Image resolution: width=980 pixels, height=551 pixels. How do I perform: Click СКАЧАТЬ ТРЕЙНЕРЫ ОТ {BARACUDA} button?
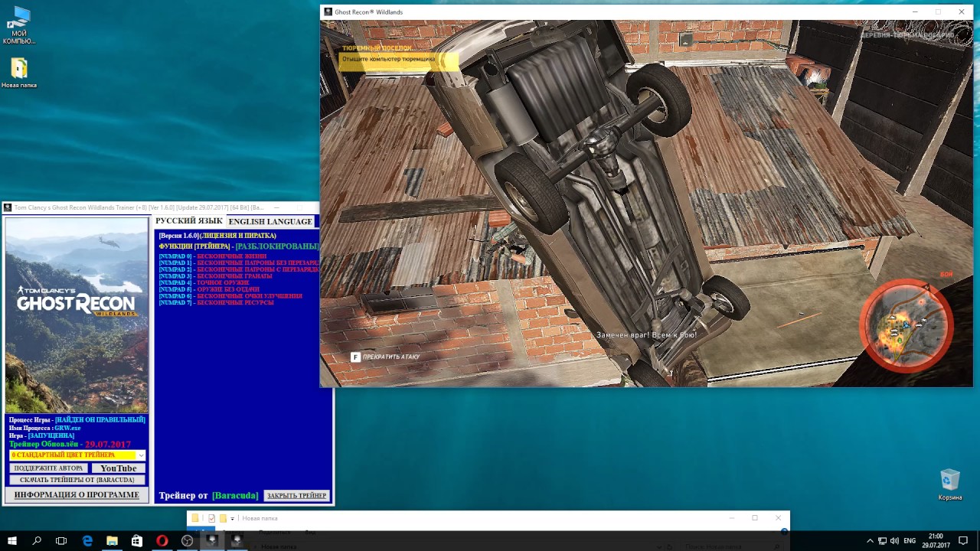coord(77,480)
